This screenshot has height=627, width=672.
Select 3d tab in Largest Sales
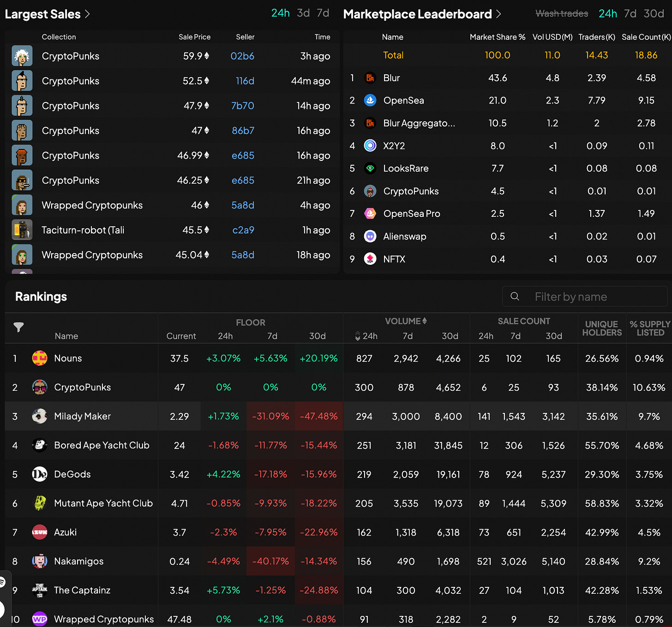coord(303,13)
